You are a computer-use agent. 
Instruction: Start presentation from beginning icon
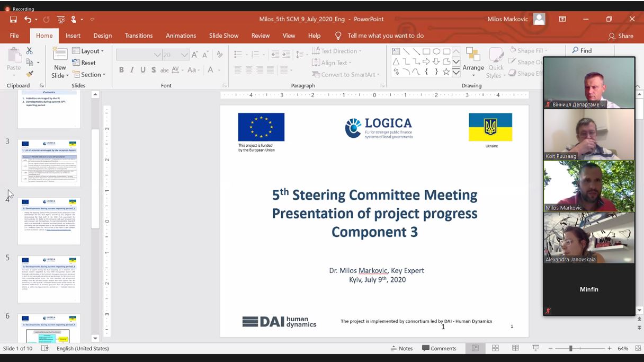tap(61, 19)
